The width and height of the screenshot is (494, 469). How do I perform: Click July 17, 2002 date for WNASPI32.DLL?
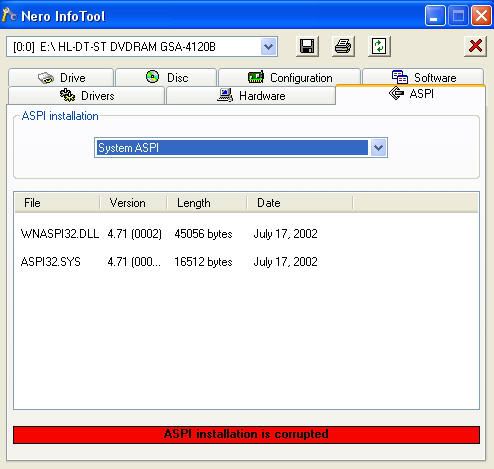click(x=285, y=234)
